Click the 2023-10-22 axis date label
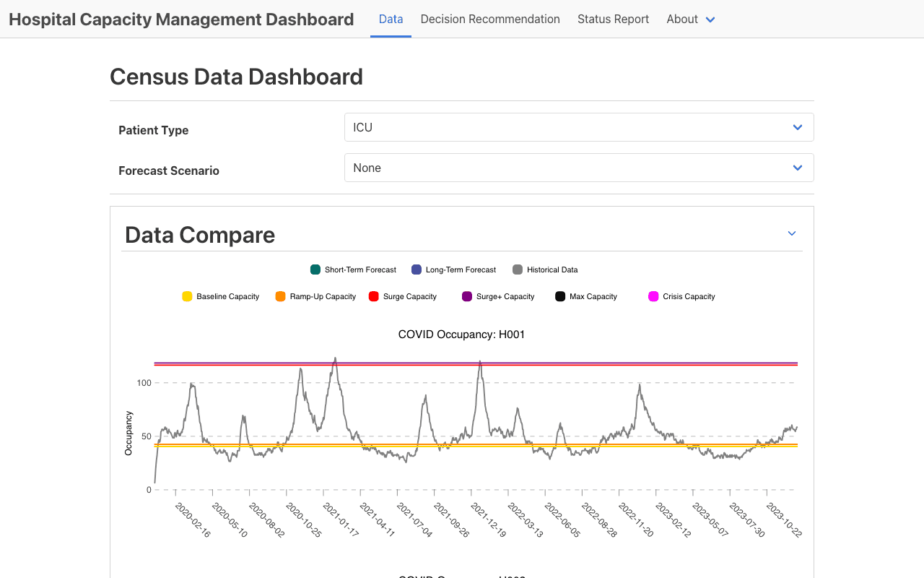Screen dimensions: 924x578 (784, 520)
